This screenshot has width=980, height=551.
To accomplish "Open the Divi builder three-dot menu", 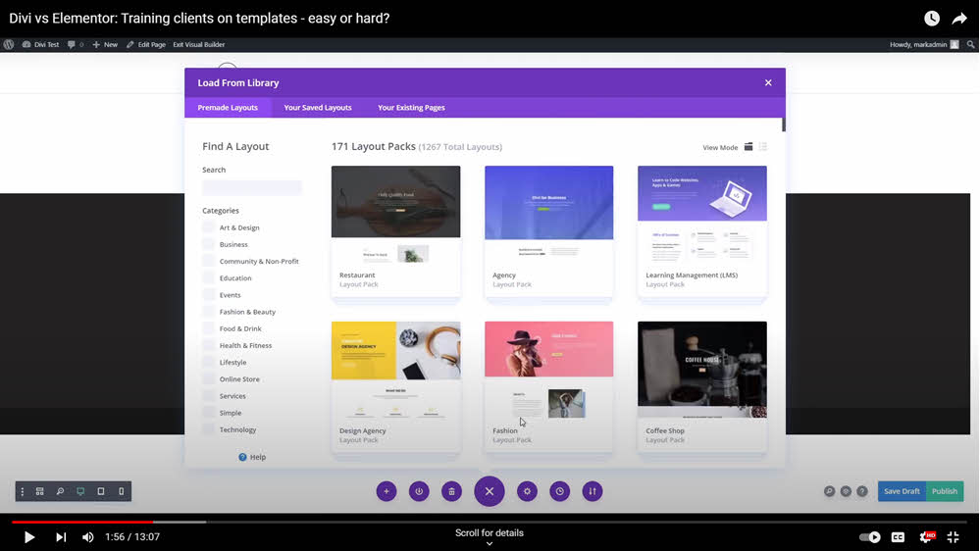I will (23, 491).
